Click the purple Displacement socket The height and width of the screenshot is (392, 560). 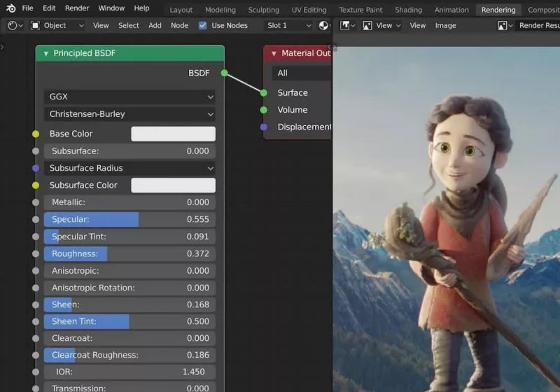[x=264, y=127]
